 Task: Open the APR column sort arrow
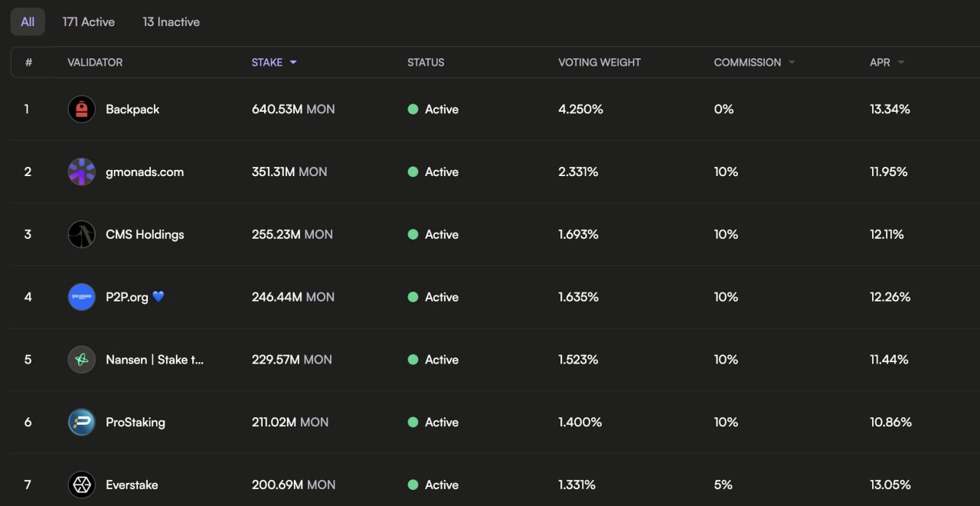pos(901,63)
